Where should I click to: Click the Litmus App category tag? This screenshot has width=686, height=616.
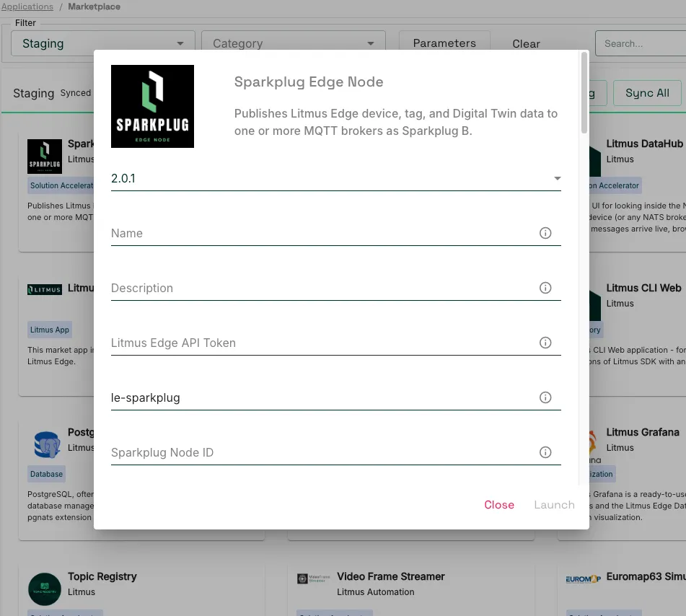[50, 330]
